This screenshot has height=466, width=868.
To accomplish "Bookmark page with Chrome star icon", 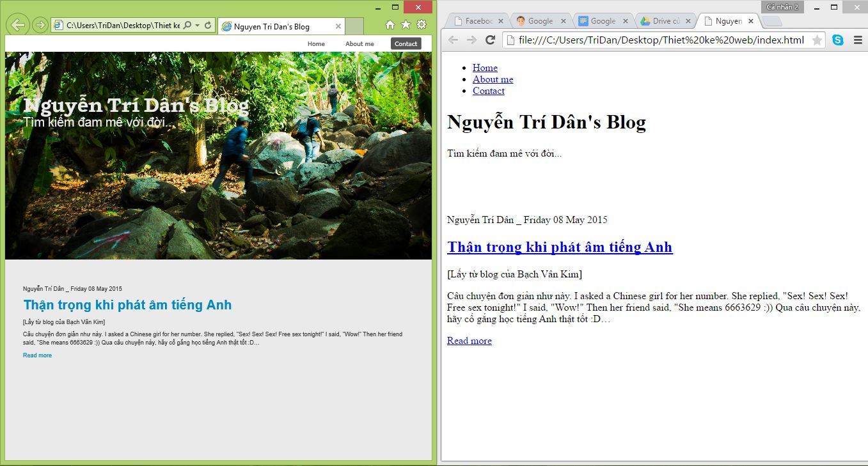I will pos(817,40).
